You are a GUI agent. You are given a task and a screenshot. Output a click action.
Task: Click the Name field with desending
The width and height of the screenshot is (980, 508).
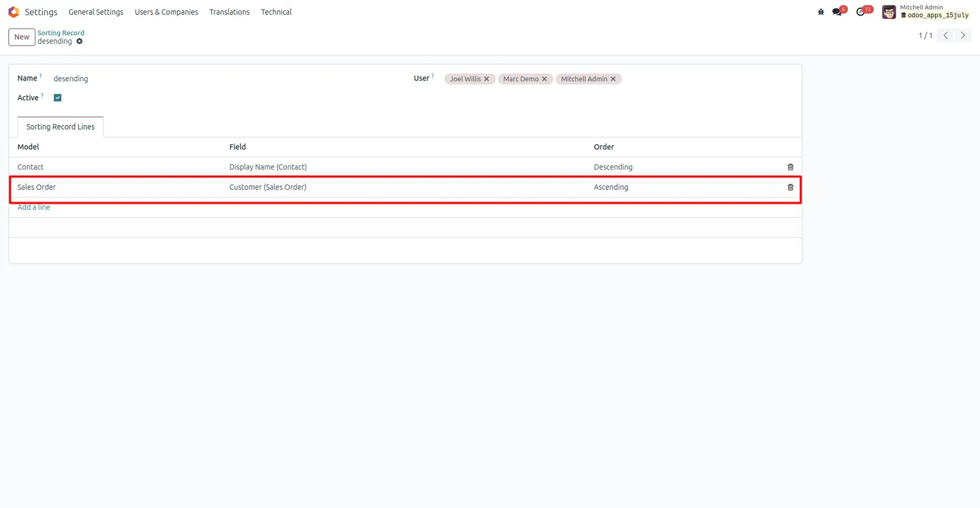pos(225,79)
